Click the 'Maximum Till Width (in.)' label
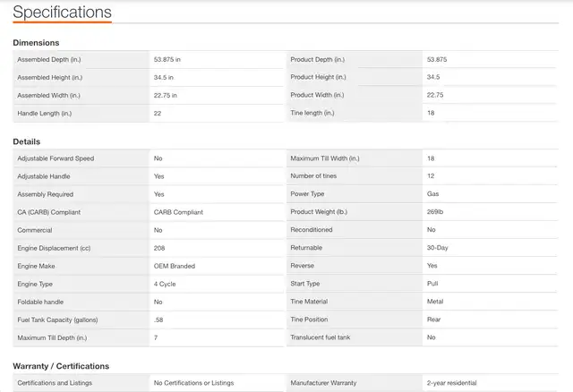 click(325, 158)
